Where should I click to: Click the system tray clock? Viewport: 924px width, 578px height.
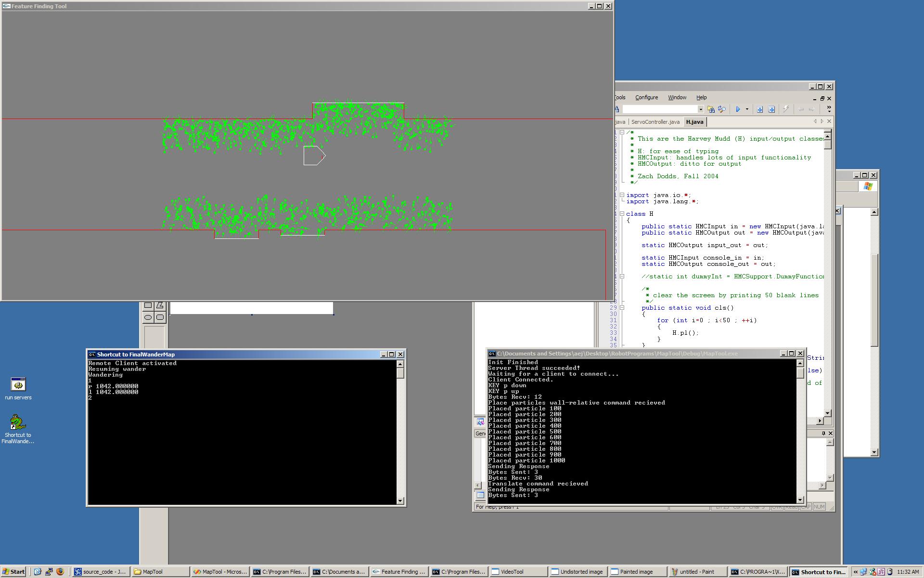[908, 572]
